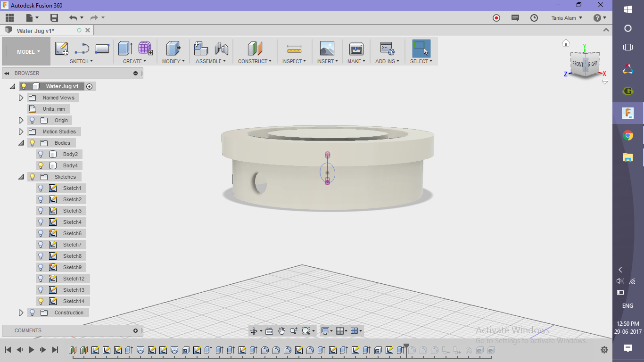This screenshot has width=644, height=362.
Task: Open the CREATE menu
Action: point(135,61)
